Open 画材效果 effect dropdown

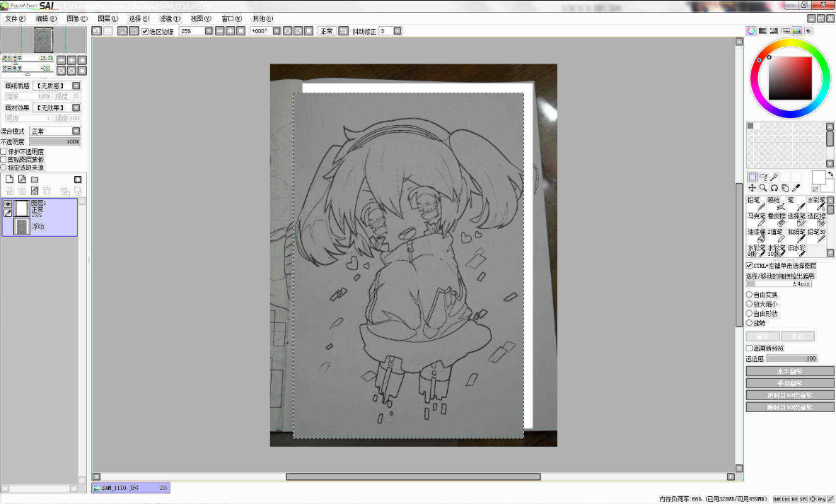pos(76,107)
